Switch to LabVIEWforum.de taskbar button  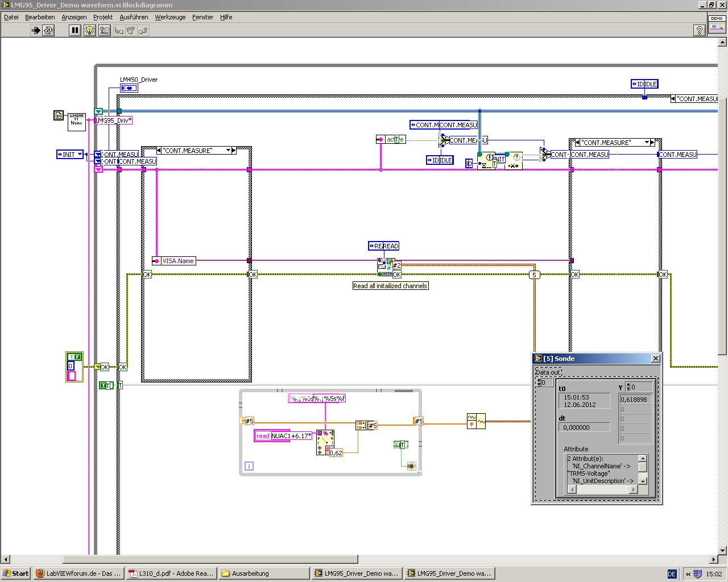(x=78, y=573)
